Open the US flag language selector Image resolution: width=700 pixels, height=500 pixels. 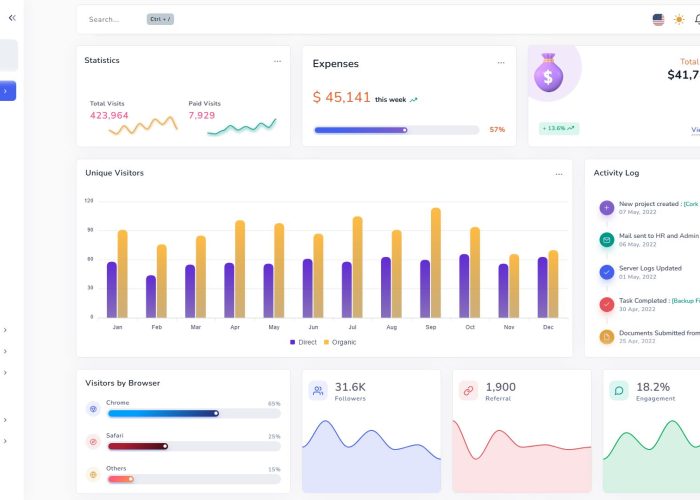[658, 20]
